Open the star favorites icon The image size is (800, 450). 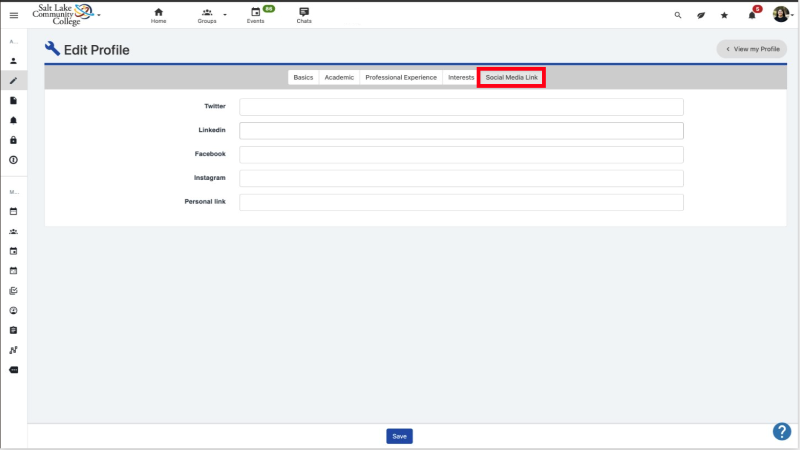724,15
